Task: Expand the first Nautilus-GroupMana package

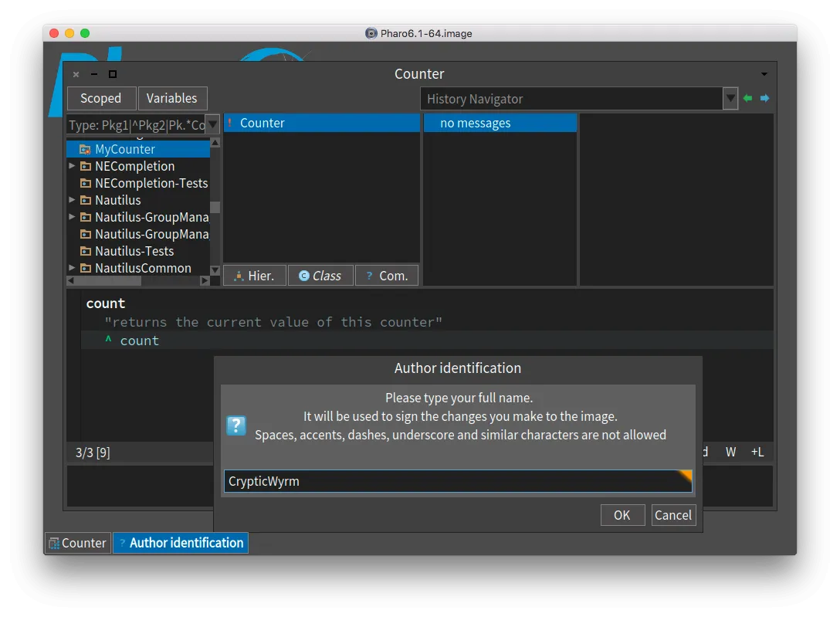Action: point(72,217)
